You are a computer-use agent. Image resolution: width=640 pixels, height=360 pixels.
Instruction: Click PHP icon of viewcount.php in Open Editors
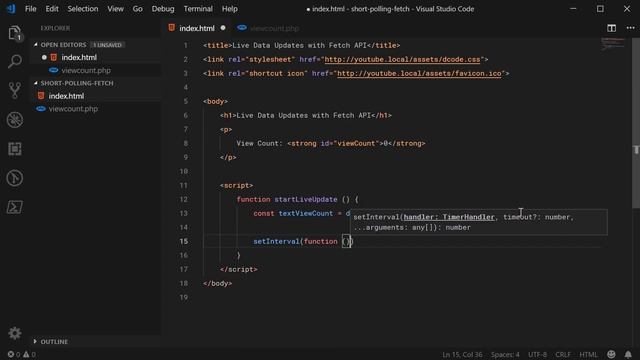click(53, 70)
